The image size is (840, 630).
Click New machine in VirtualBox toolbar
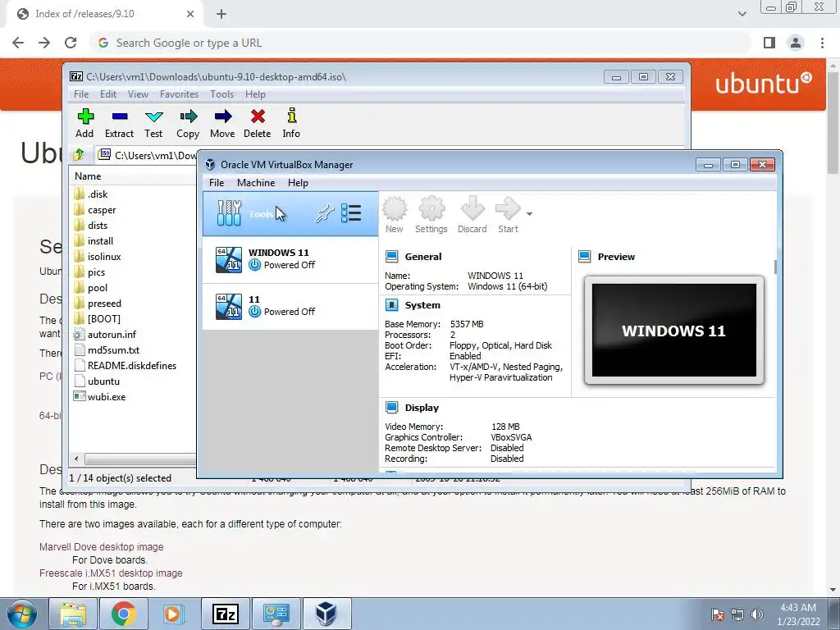(x=395, y=216)
